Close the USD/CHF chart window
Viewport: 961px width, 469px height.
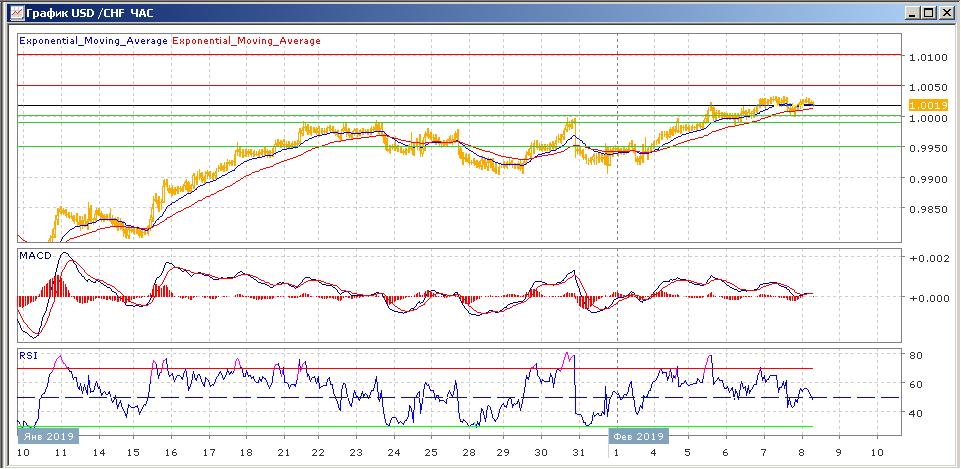pos(946,12)
